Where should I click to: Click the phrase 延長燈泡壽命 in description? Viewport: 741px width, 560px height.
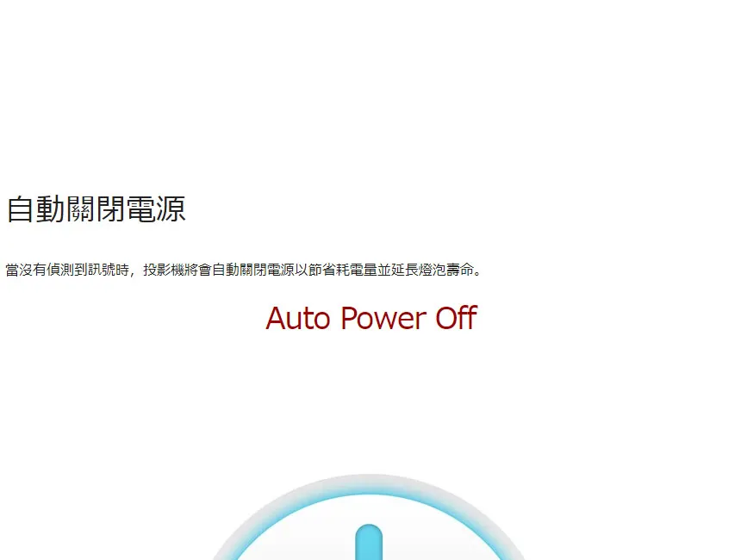tap(433, 270)
